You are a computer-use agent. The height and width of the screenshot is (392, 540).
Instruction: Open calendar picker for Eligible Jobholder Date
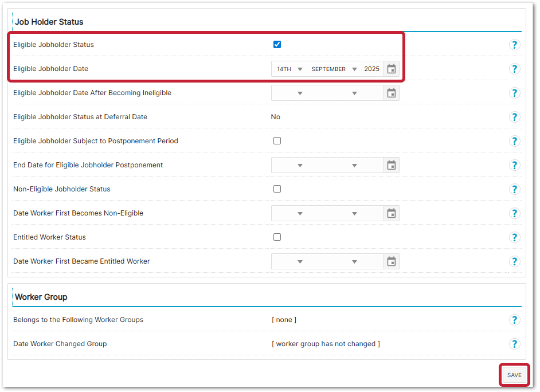click(392, 69)
